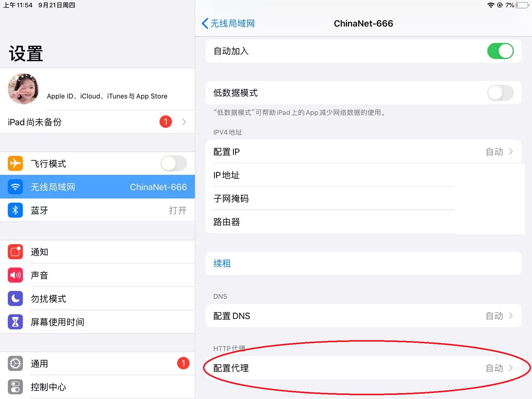Tap the Bluetooth (蓝牙) icon

15,210
